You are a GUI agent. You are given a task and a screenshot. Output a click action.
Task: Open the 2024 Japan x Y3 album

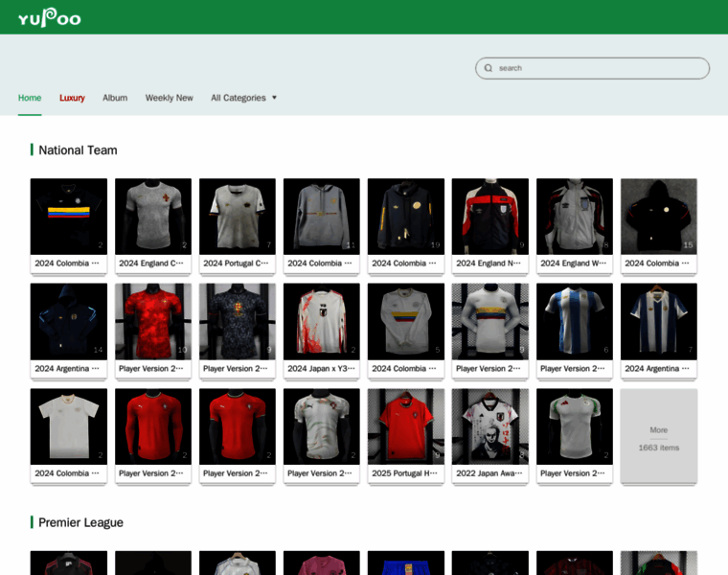click(x=321, y=321)
